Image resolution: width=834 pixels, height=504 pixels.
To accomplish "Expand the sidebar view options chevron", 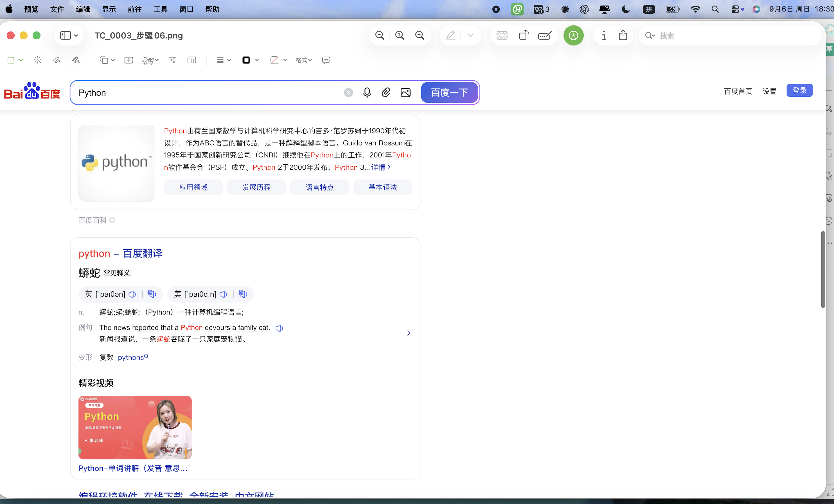I will pos(76,35).
